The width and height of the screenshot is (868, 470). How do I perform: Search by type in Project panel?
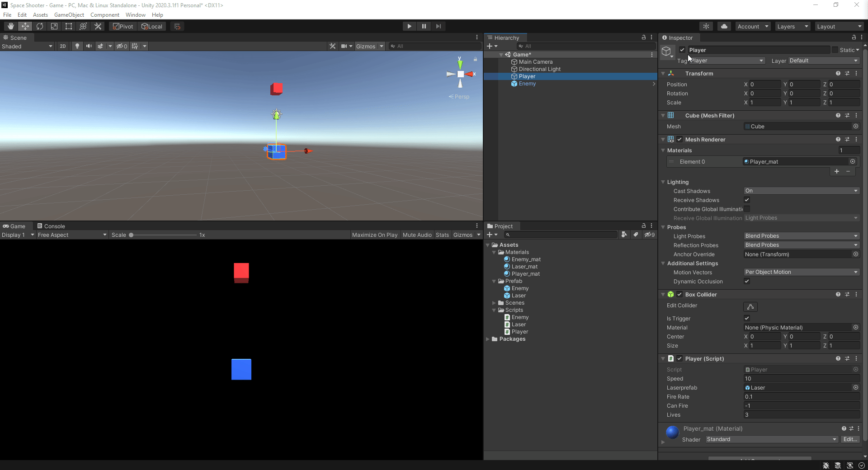pos(624,235)
